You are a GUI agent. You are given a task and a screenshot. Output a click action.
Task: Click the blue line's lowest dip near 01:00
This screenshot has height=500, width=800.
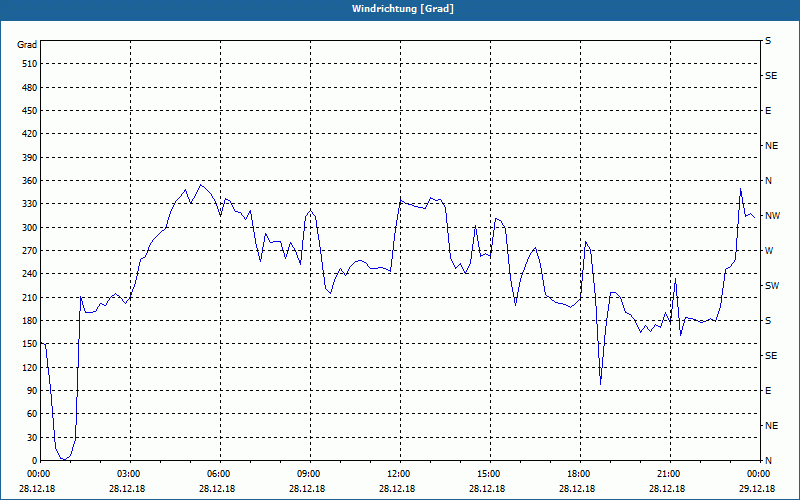[x=64, y=459]
